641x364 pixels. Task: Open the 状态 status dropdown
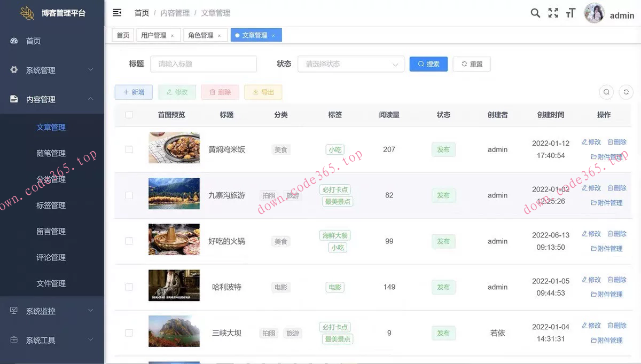[x=351, y=64]
